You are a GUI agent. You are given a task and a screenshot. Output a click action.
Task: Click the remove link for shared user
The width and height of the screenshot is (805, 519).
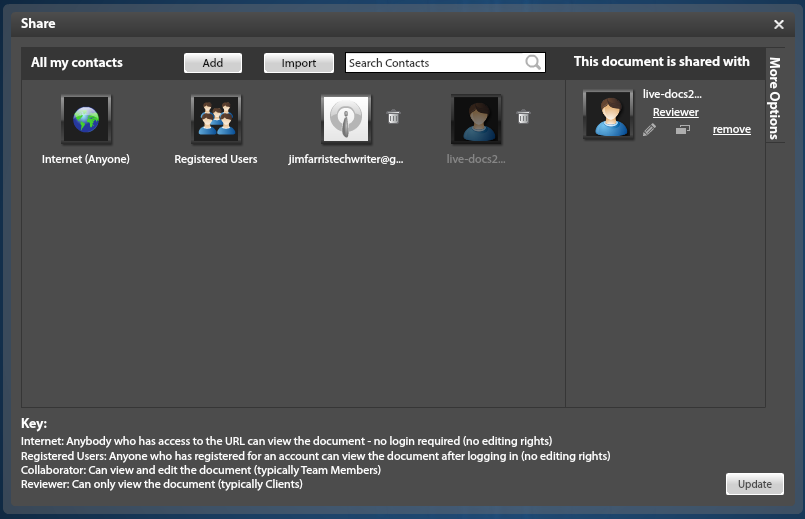click(x=731, y=130)
